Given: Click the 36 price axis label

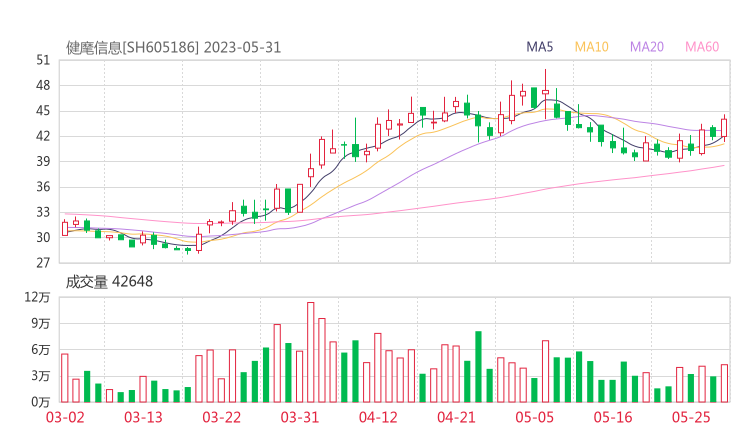Looking at the screenshot, I should click(43, 187).
